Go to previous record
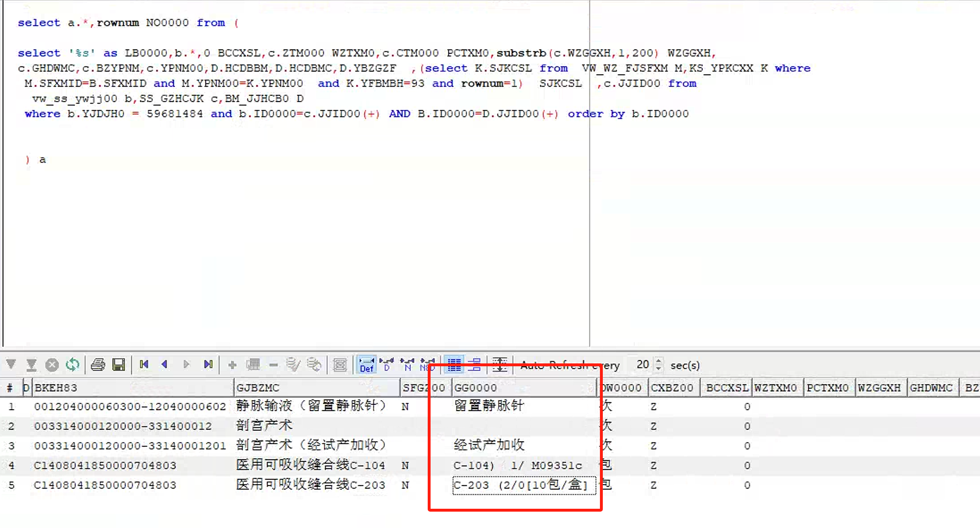The height and width of the screenshot is (528, 980). click(165, 364)
